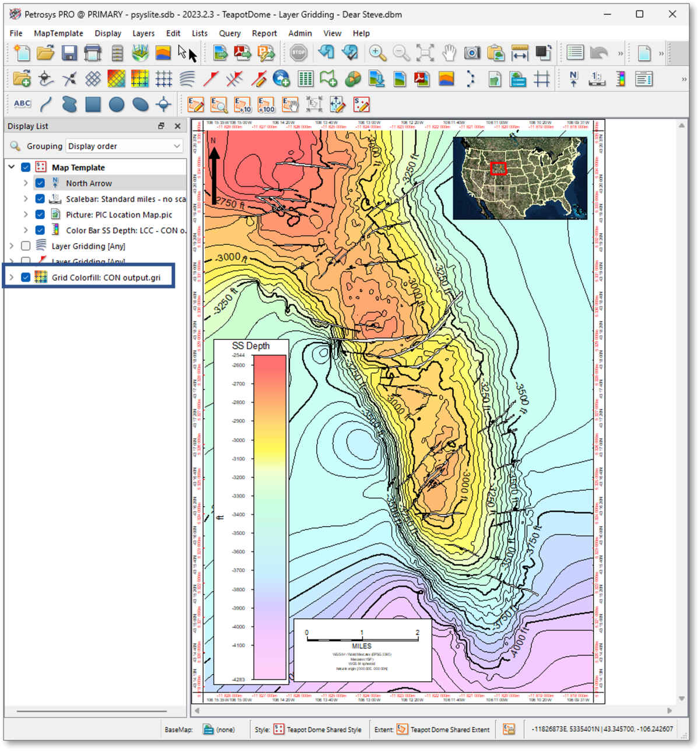Select the Pan hand tool
Viewport: 700px width, 751px height.
(x=448, y=52)
